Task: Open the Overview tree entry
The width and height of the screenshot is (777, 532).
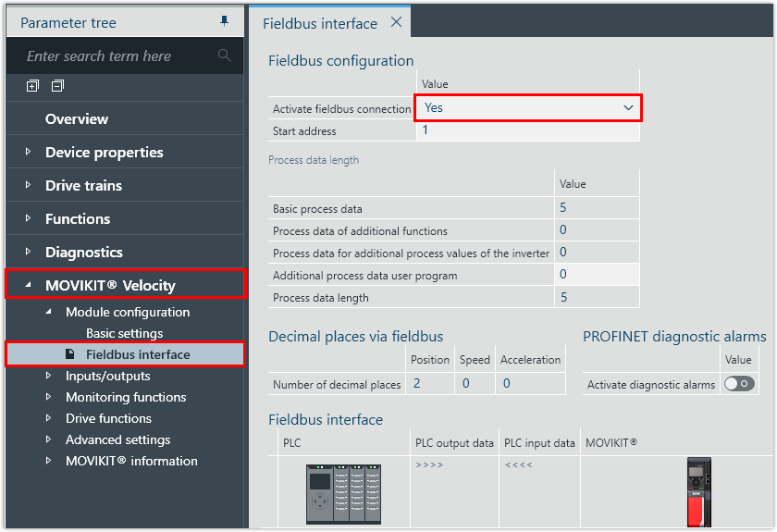Action: (77, 118)
